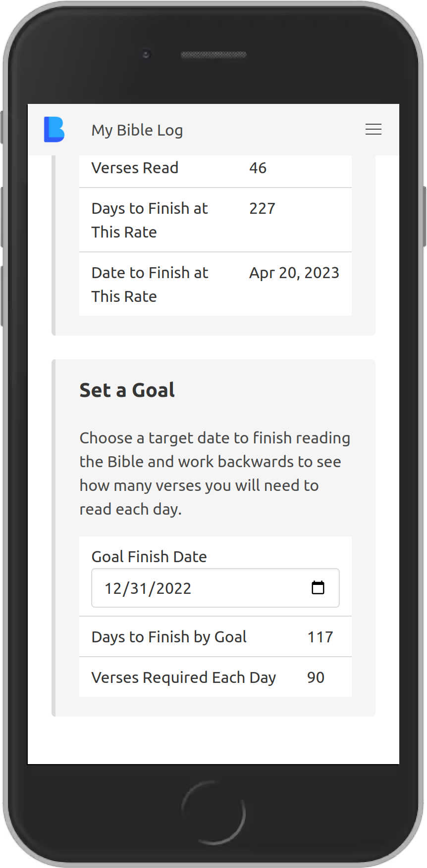Click the goal instructions paragraph text
This screenshot has height=868, width=427.
(x=215, y=473)
